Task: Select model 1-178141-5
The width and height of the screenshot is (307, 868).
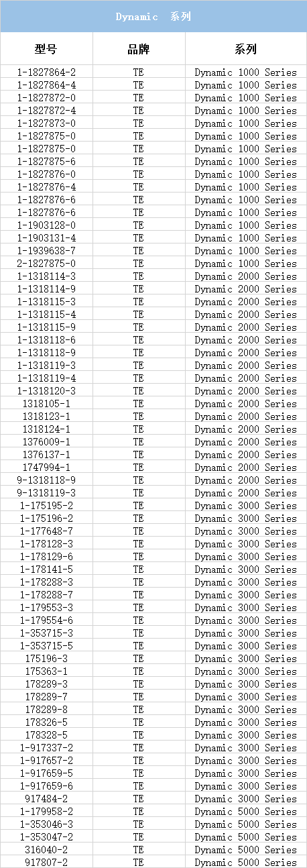Action: coord(46,569)
